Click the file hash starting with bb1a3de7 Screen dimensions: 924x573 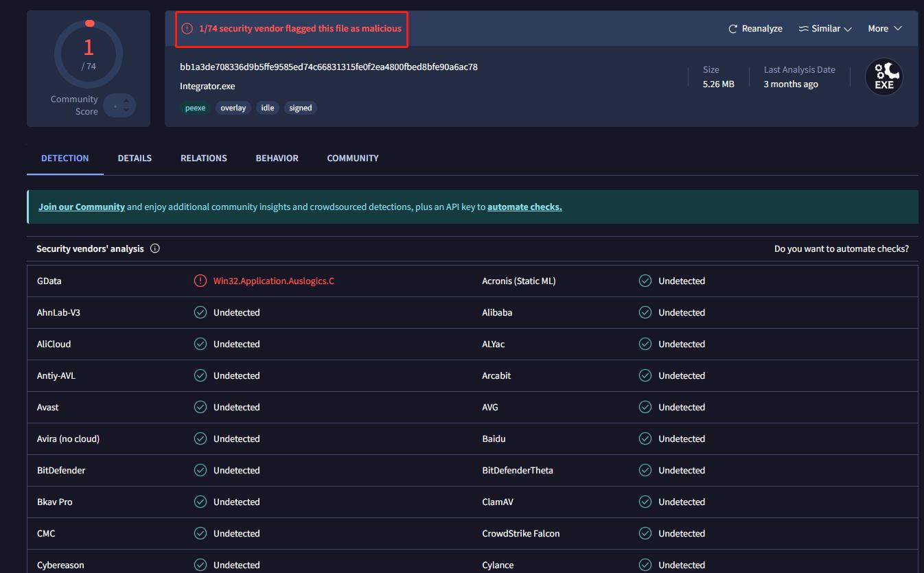pos(329,67)
